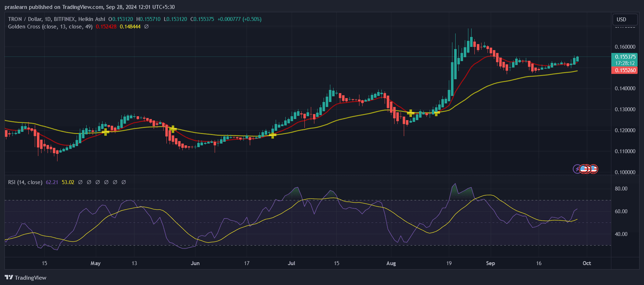Click the rightmost US flag economic event icon
The height and width of the screenshot is (285, 644).
coord(593,169)
